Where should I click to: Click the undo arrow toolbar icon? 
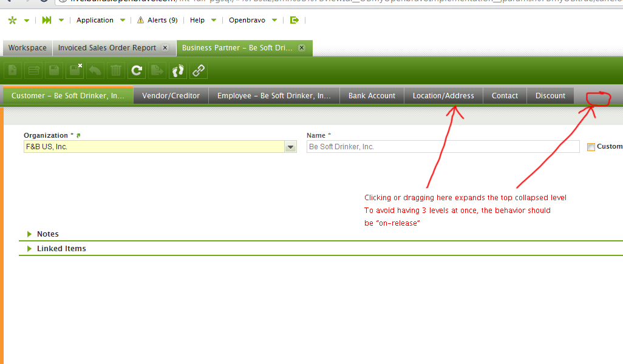95,70
